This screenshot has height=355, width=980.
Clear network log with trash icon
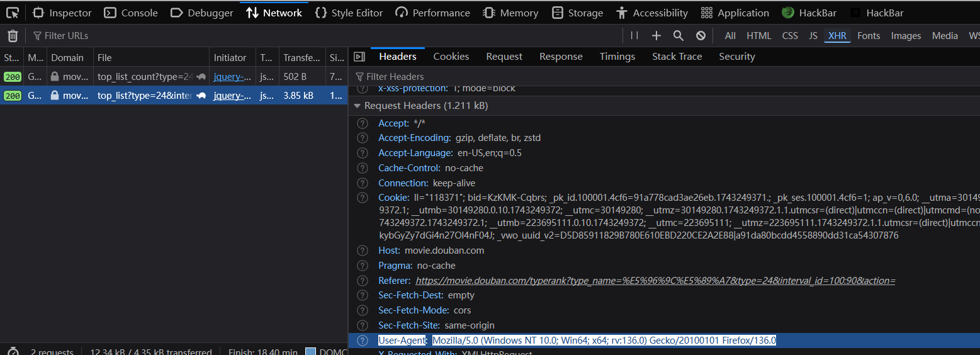coord(13,36)
